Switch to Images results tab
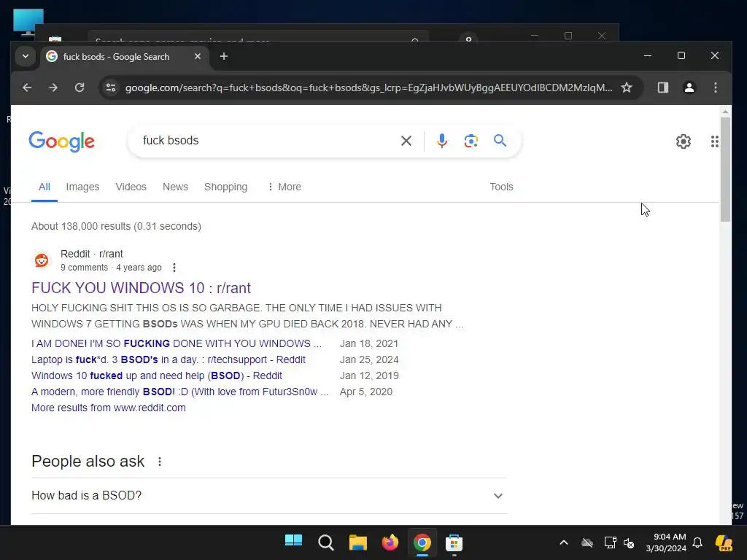Screen dimensions: 747x560 [x=82, y=187]
